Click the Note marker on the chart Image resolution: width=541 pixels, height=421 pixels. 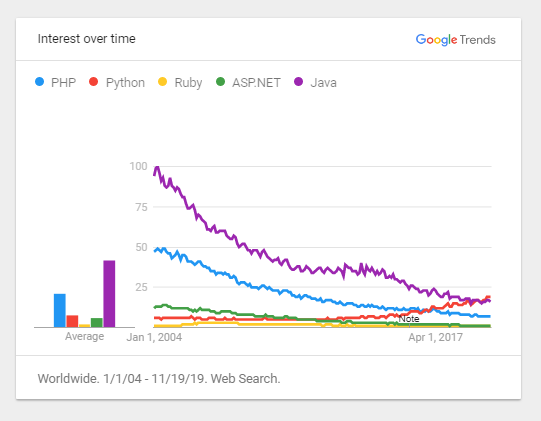[409, 319]
